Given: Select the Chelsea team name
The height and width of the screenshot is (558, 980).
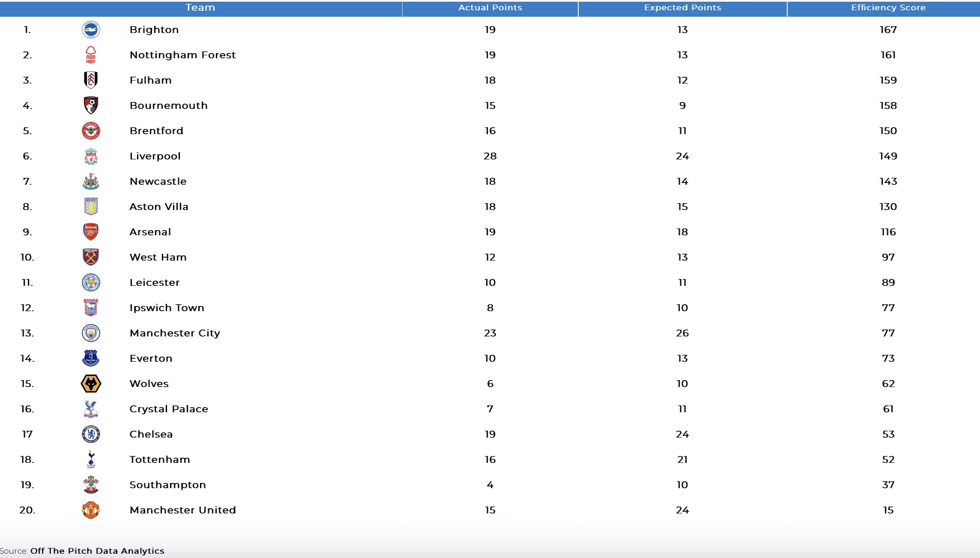Looking at the screenshot, I should (151, 434).
